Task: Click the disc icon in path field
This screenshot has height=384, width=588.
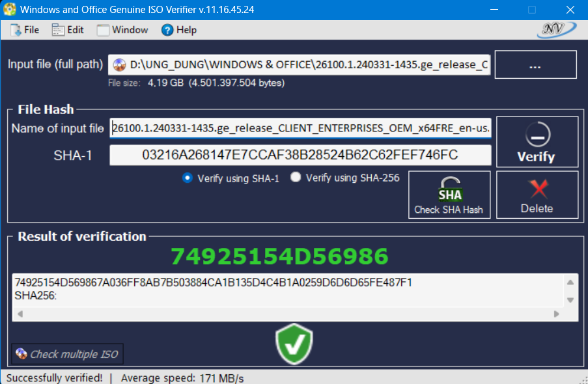Action: (x=120, y=65)
